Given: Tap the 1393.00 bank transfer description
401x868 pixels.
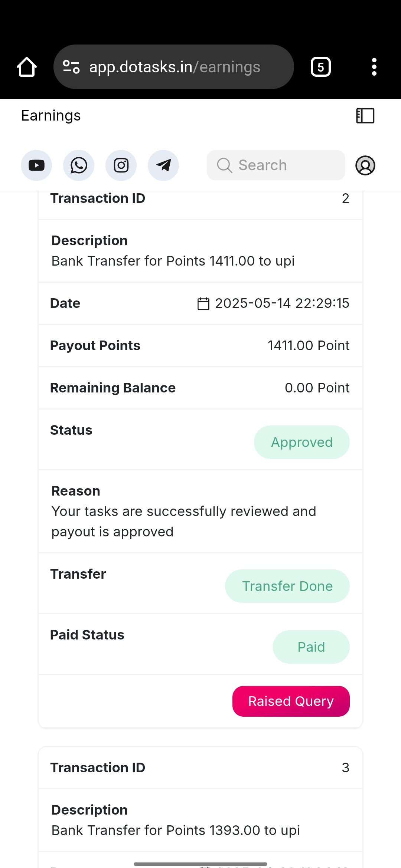Looking at the screenshot, I should pos(176,830).
